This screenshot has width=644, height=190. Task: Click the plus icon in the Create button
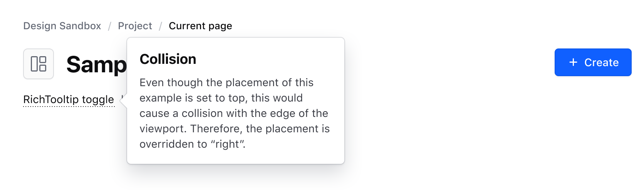(x=573, y=62)
